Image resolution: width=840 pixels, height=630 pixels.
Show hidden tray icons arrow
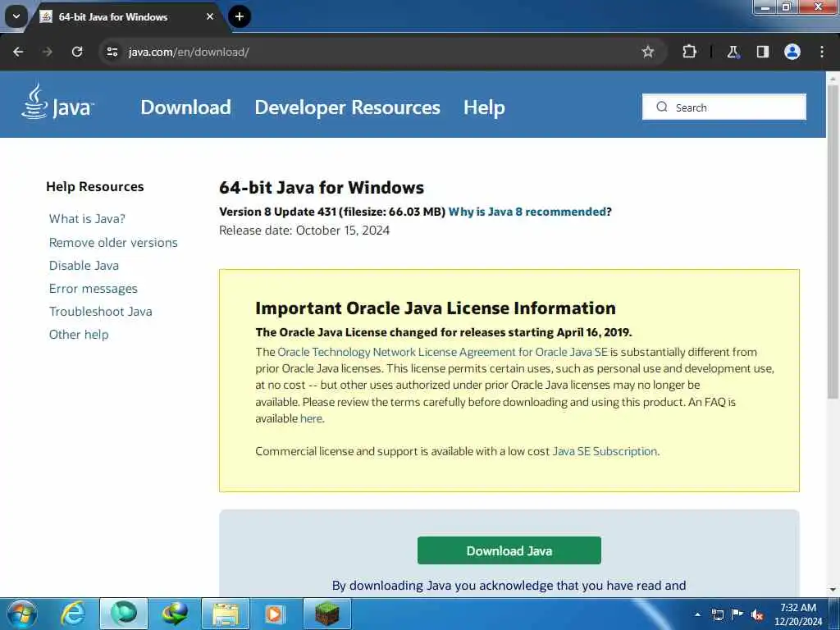tap(697, 614)
